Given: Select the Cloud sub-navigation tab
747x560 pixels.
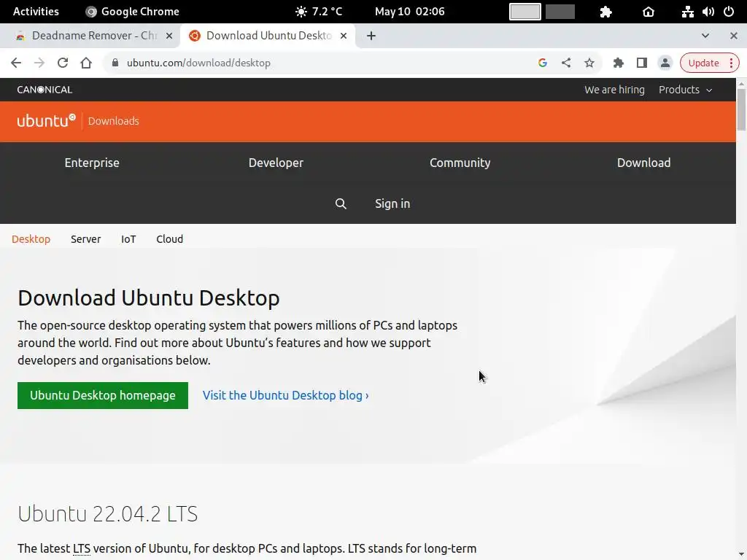Looking at the screenshot, I should pyautogui.click(x=169, y=239).
